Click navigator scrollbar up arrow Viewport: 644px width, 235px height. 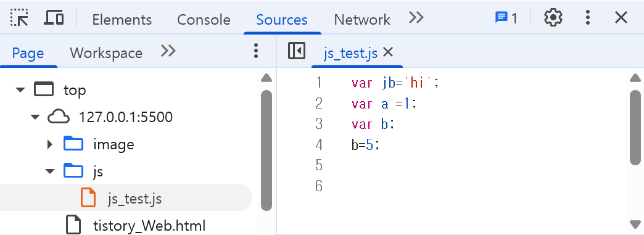pos(266,78)
